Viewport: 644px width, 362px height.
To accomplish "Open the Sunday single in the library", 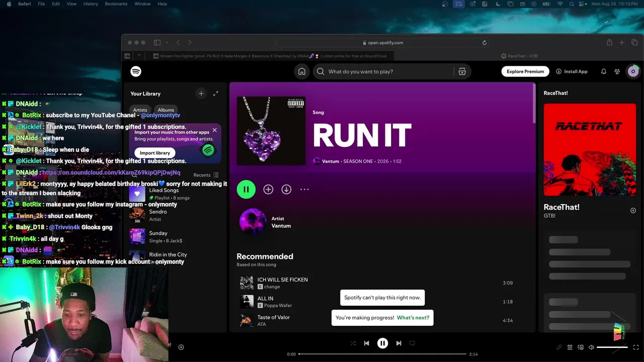I will click(x=174, y=237).
